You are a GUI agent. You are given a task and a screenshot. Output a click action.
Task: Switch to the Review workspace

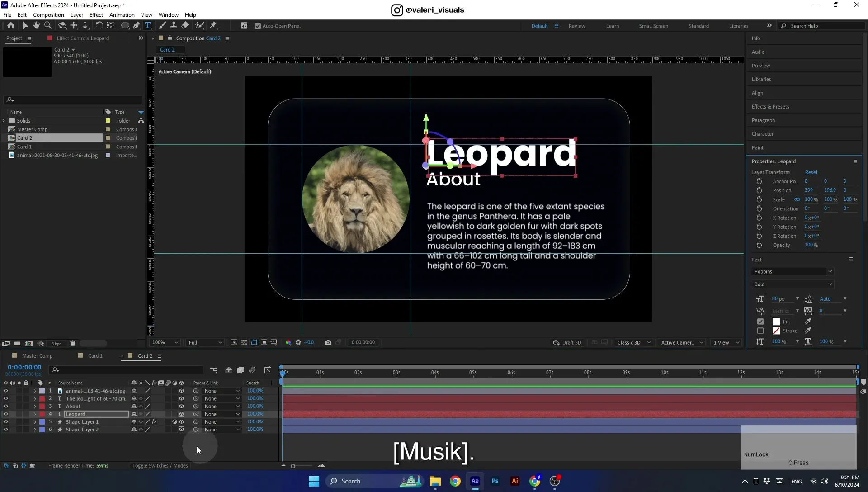pos(577,26)
